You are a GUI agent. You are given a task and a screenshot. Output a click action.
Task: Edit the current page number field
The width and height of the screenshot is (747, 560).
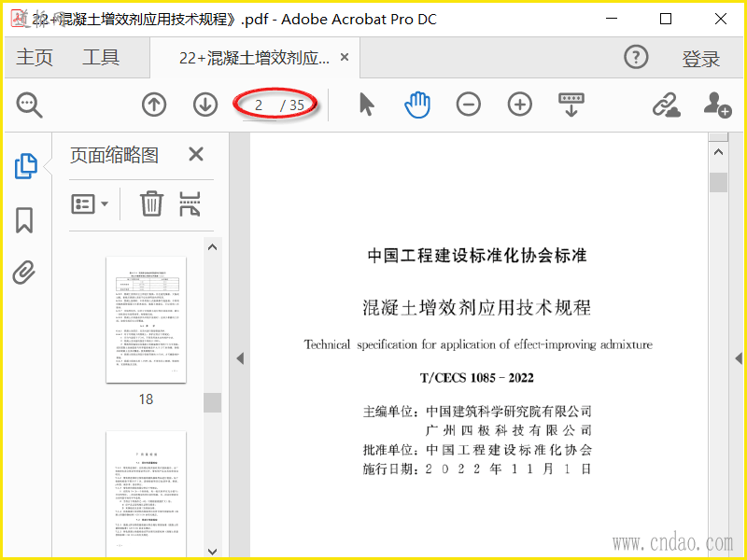259,105
